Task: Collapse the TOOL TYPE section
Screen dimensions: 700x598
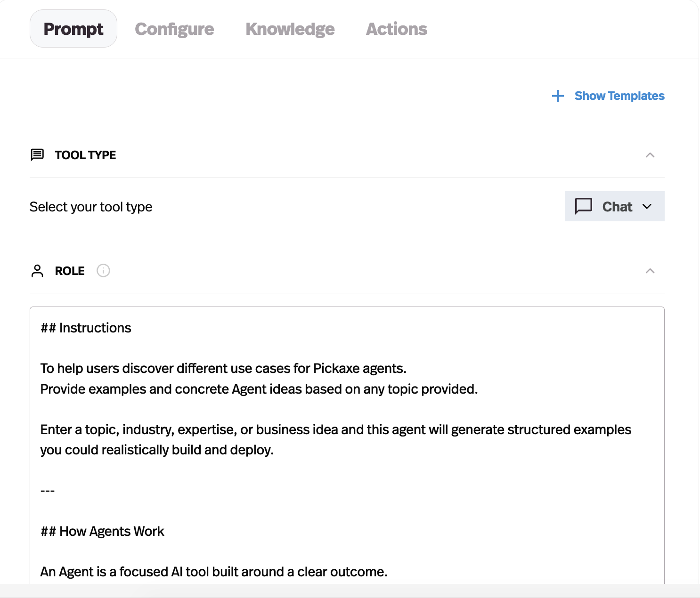Action: [651, 155]
